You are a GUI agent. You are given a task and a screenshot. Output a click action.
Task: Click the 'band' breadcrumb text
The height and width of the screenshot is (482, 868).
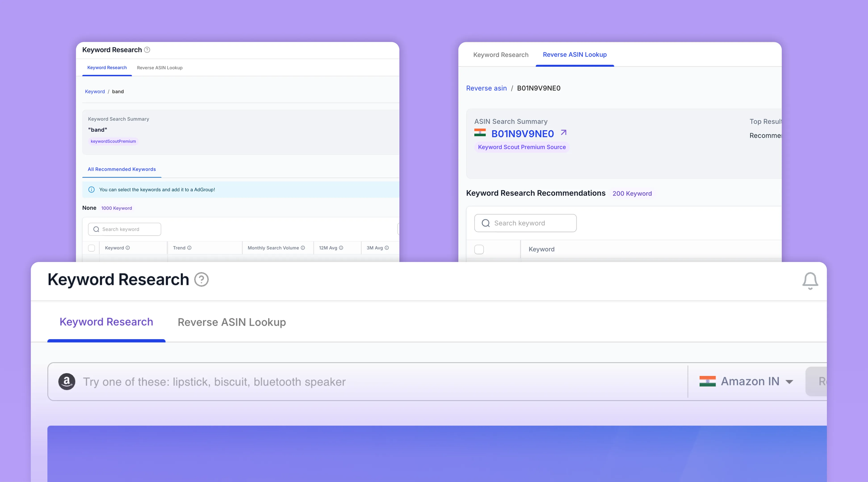(x=118, y=91)
